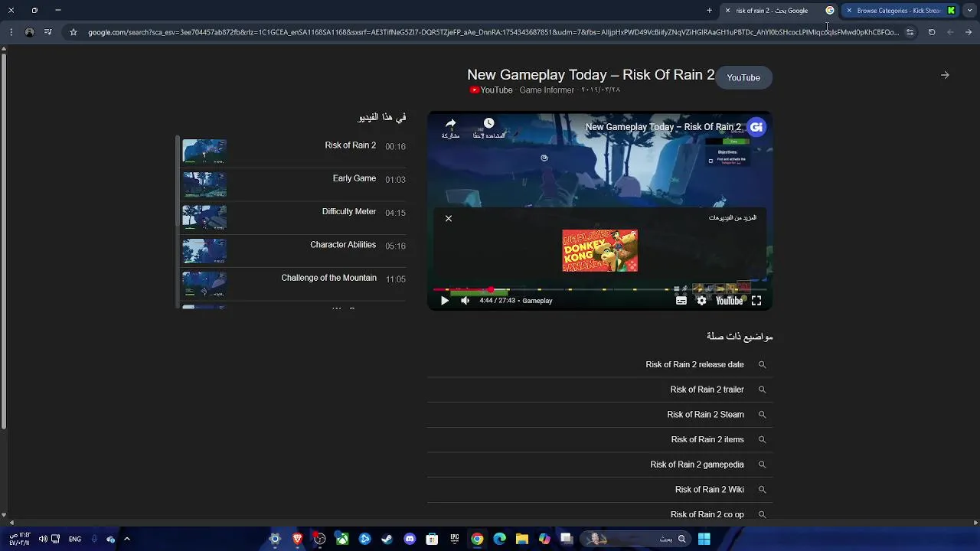
Task: Enter fullscreen mode on the video
Action: click(x=756, y=301)
